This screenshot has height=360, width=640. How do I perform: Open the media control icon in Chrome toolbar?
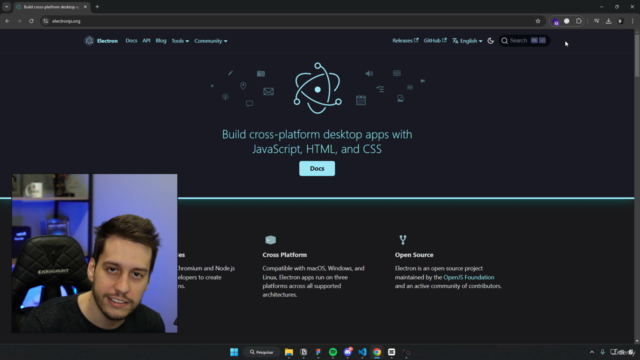(596, 21)
